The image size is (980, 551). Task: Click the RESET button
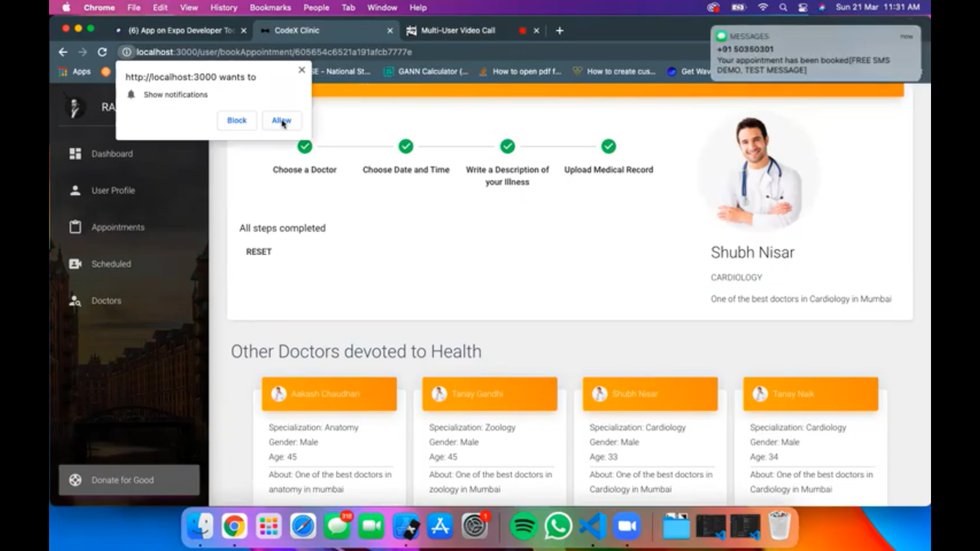(x=259, y=252)
